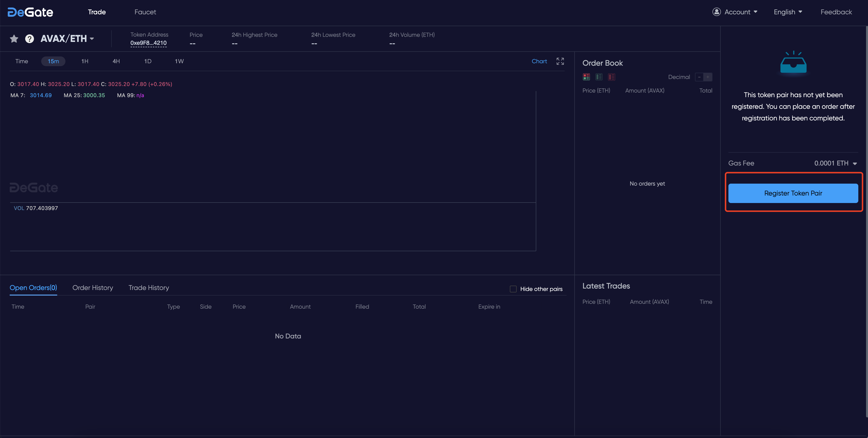Increase order book decimal precision

[708, 77]
